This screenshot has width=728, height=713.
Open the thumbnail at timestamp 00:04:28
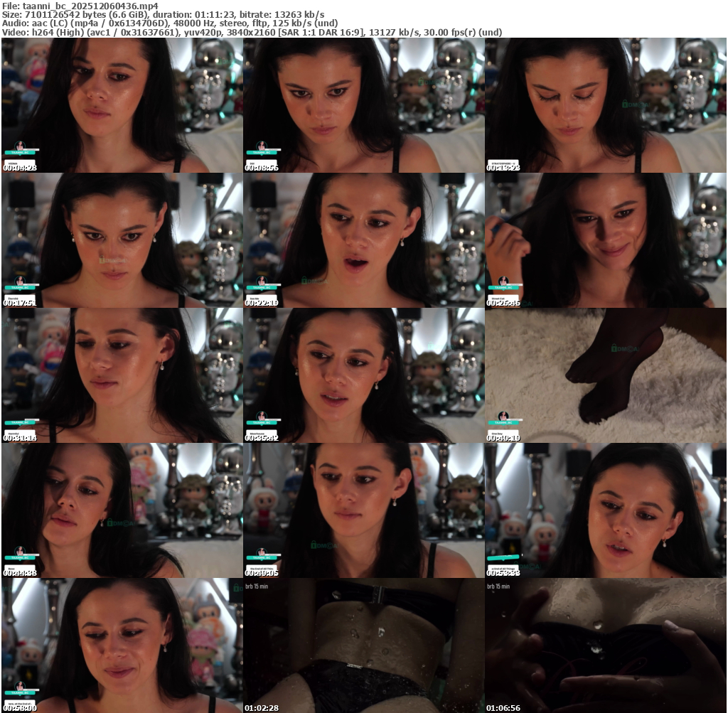coord(122,105)
